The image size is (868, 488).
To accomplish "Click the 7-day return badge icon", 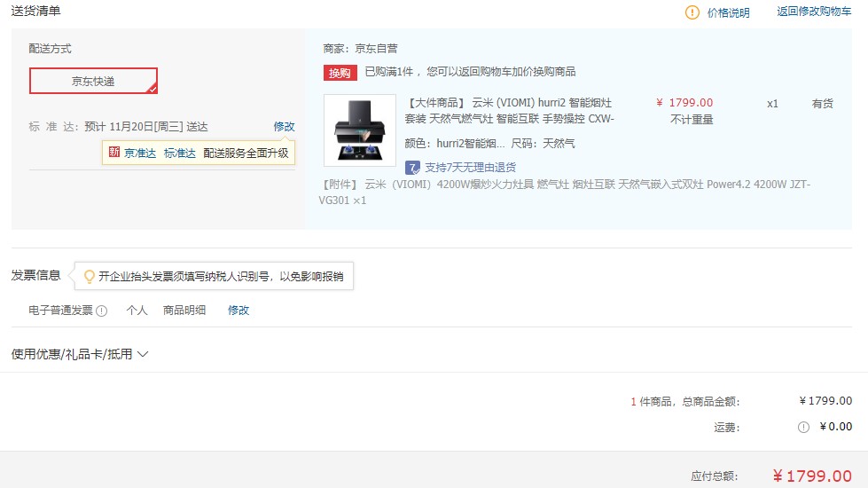I will 412,168.
